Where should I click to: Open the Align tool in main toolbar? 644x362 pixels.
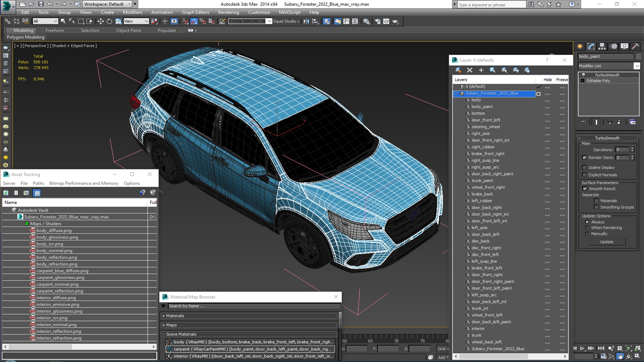315,21
